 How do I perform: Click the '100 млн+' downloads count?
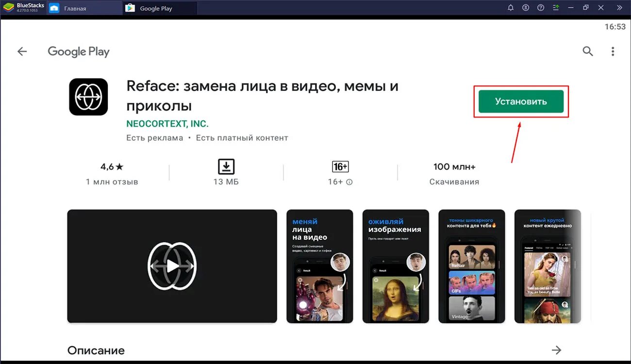click(x=454, y=166)
